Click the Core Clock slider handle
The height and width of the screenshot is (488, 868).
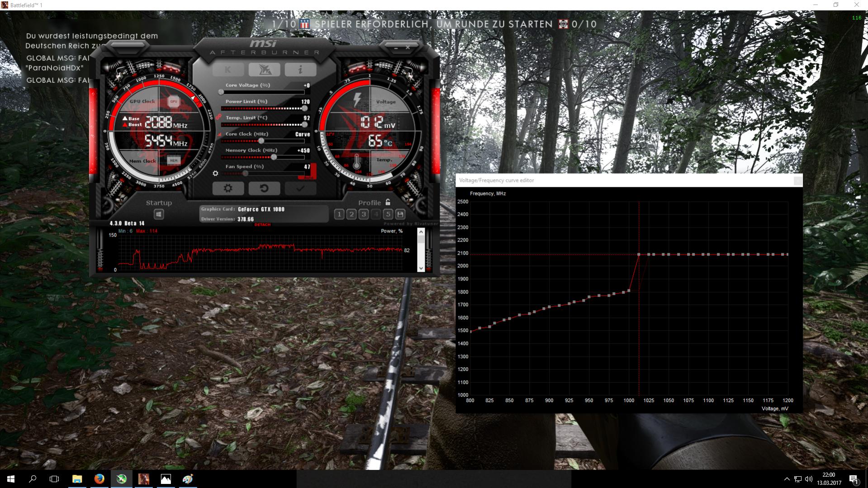[x=261, y=141]
